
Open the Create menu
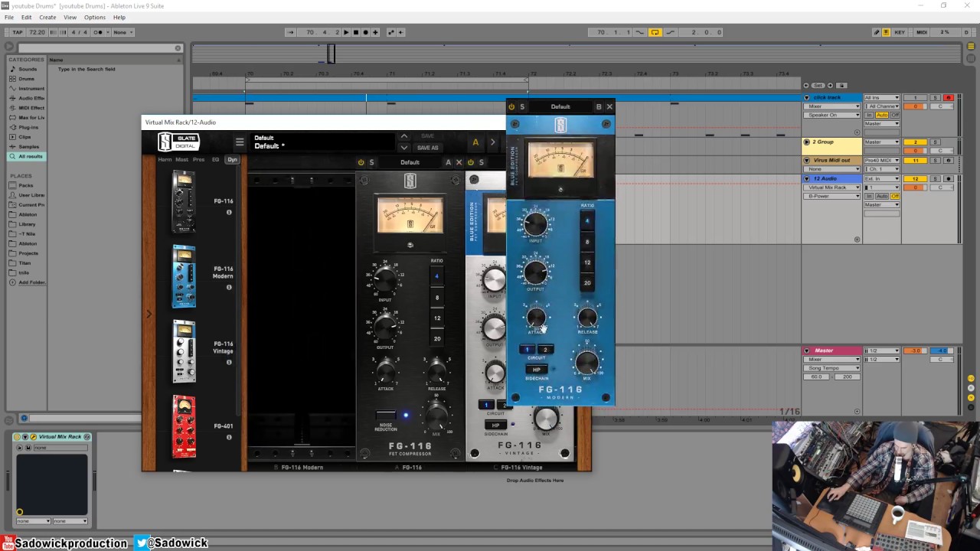(47, 17)
